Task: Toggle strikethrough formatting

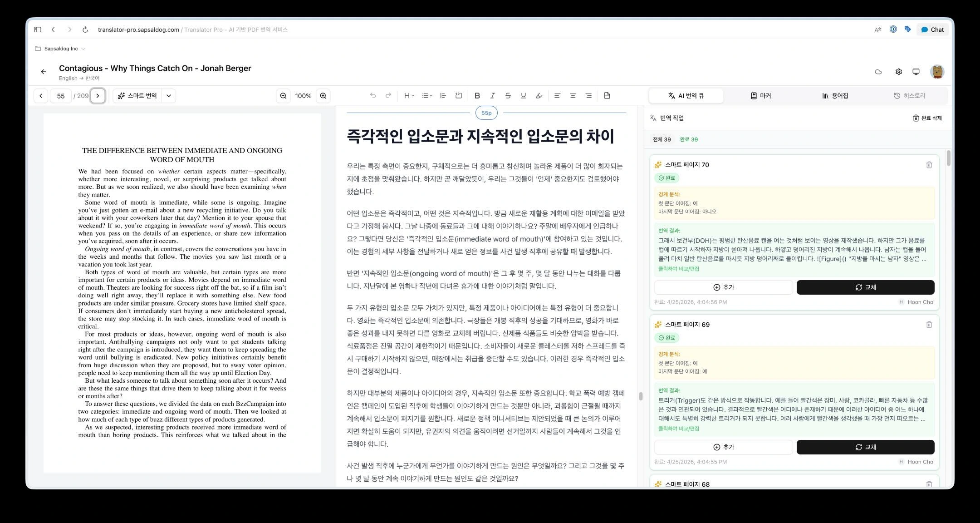Action: click(x=508, y=96)
